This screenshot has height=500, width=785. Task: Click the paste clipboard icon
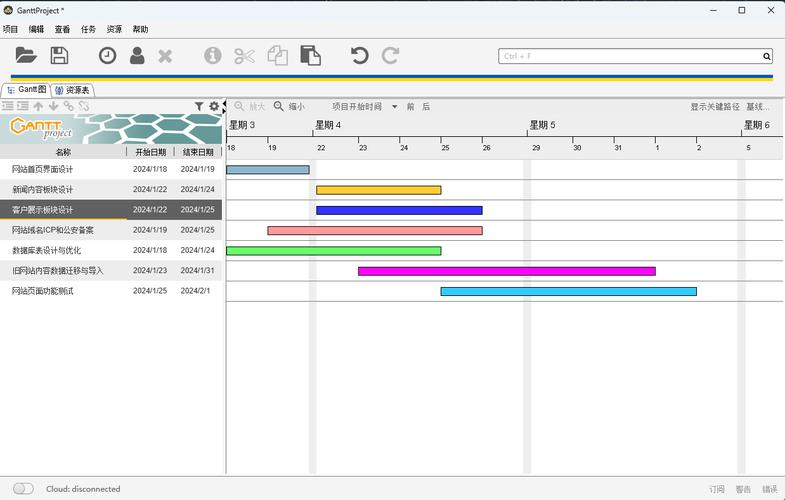[x=310, y=56]
